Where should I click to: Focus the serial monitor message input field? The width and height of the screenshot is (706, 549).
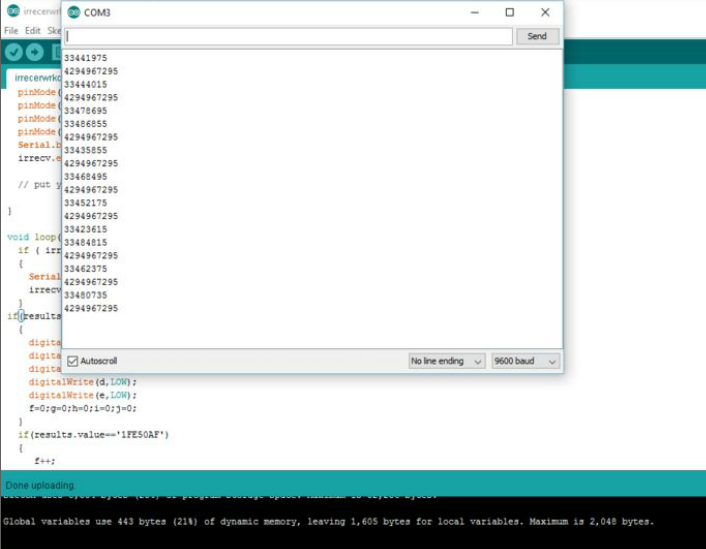pos(288,36)
